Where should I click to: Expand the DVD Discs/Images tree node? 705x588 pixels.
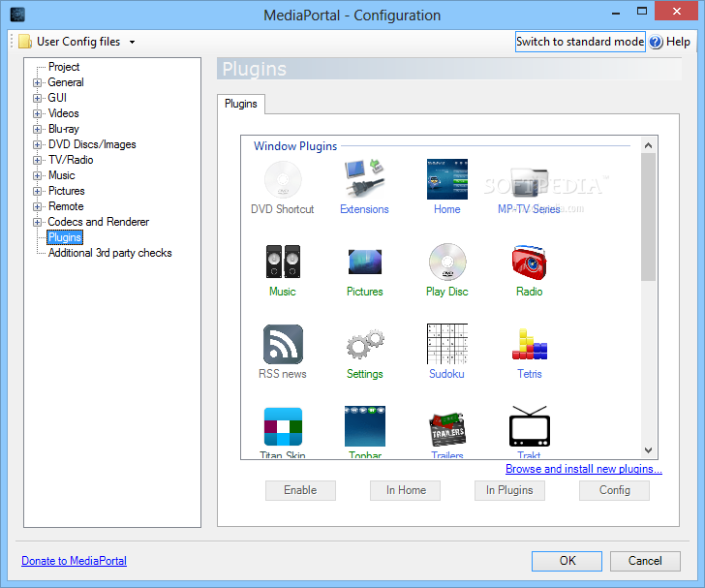[38, 144]
